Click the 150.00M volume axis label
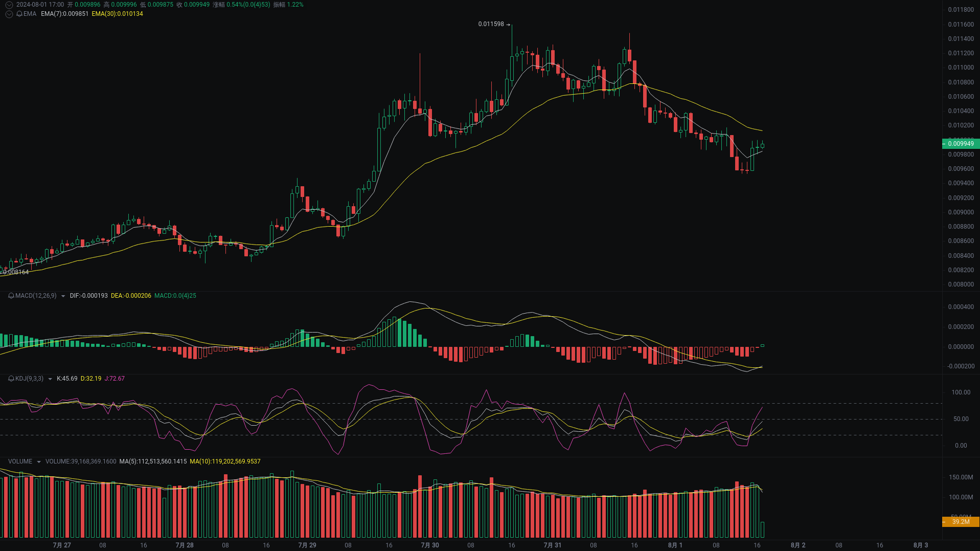Image resolution: width=980 pixels, height=551 pixels. [961, 477]
